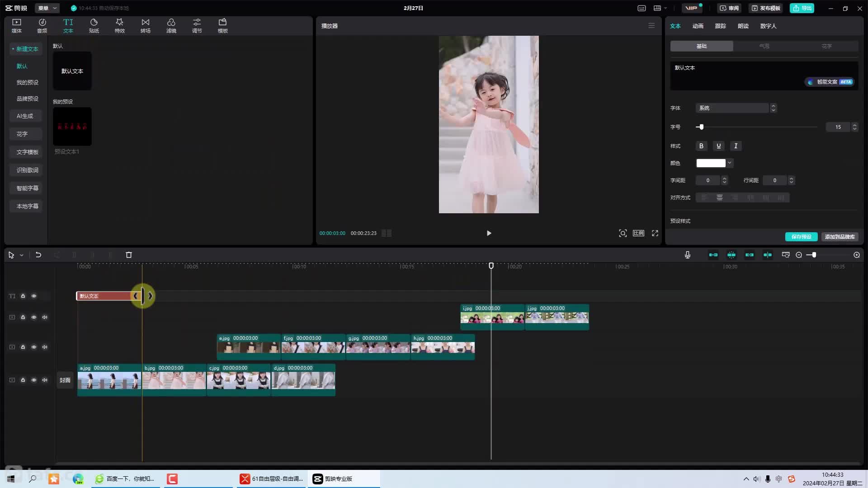Viewport: 868px width, 488px height.
Task: Open the Transitions (转场) panel
Action: pyautogui.click(x=146, y=26)
